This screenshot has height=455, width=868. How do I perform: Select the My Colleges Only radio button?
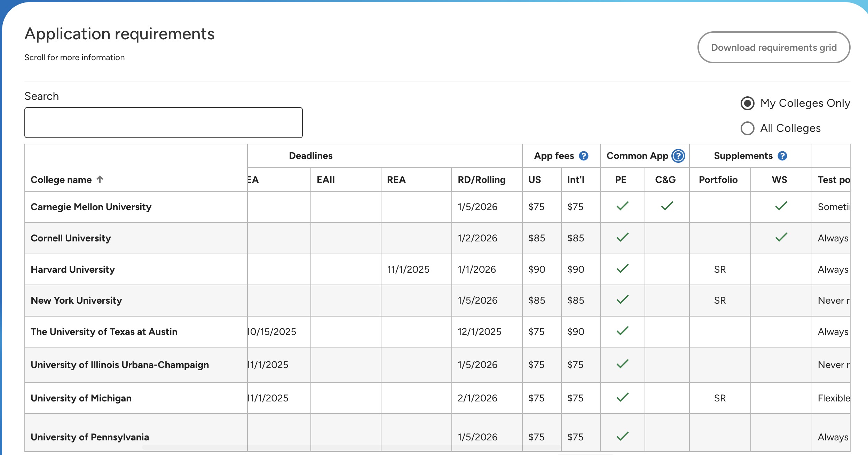748,103
